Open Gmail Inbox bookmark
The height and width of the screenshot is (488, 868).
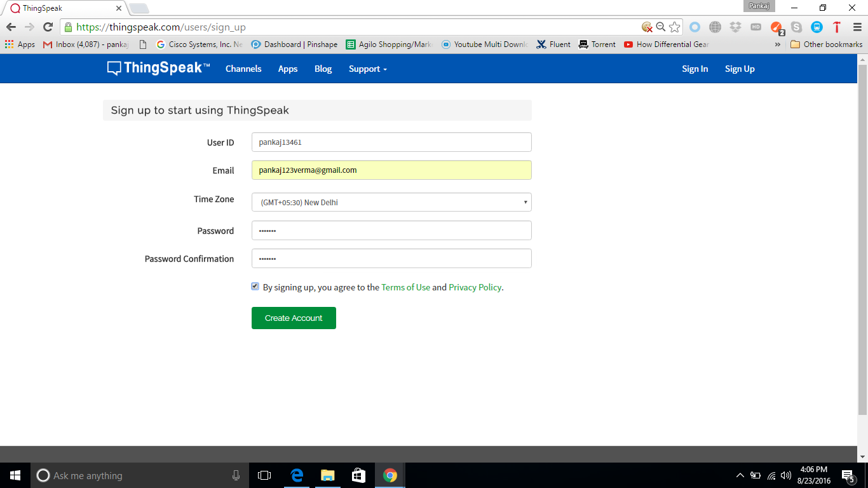(86, 44)
